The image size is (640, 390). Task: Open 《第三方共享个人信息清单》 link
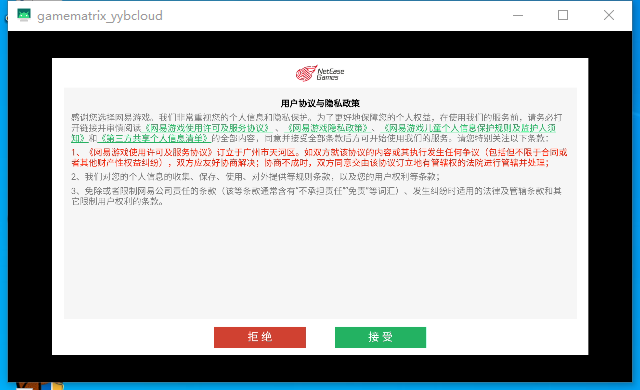coord(154,138)
